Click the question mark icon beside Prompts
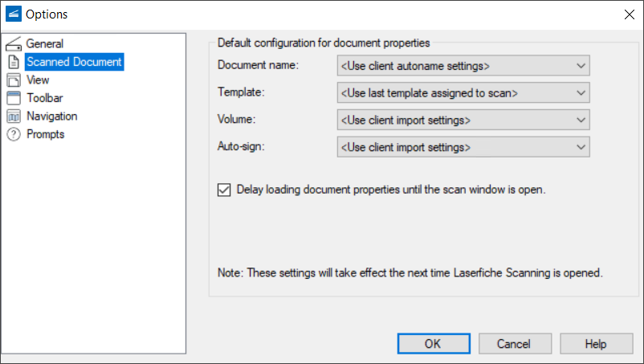The image size is (644, 364). click(x=13, y=134)
